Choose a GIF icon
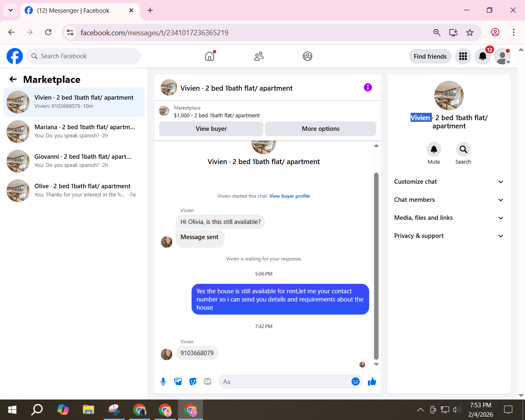Screen dimensions: 525x420 click(x=208, y=382)
